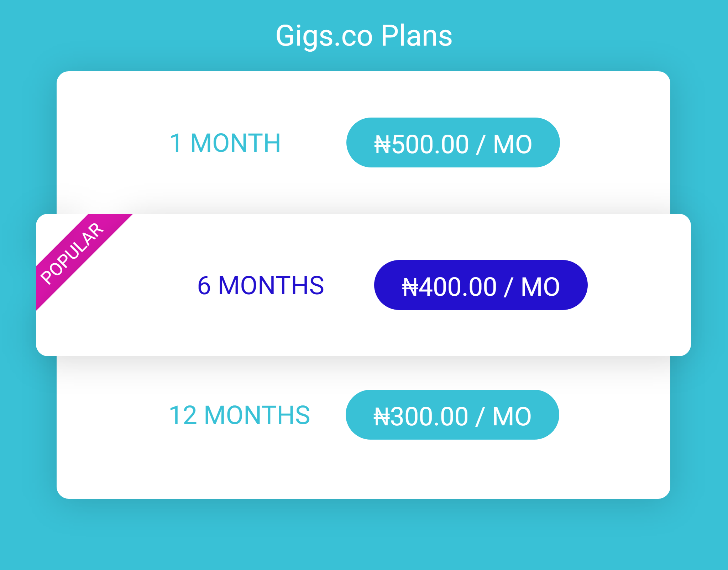The width and height of the screenshot is (728, 570).
Task: Click the number 1 in 1 MONTH
Action: (176, 143)
